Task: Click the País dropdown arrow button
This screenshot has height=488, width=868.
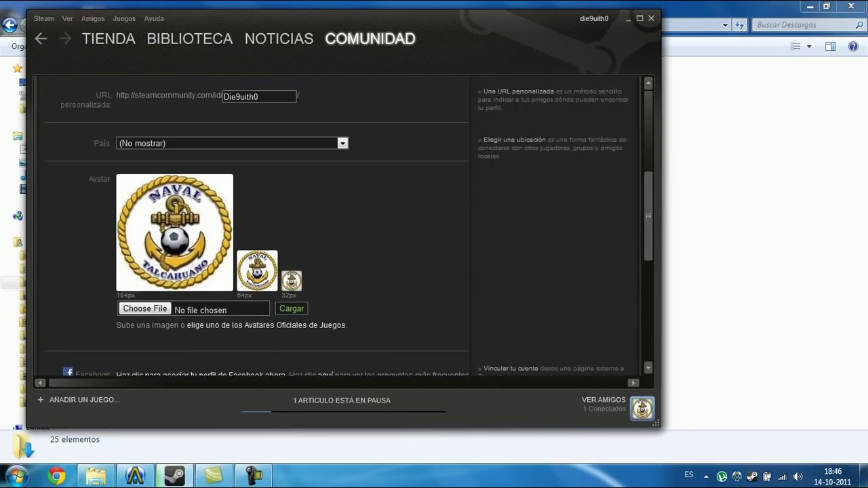Action: point(342,143)
